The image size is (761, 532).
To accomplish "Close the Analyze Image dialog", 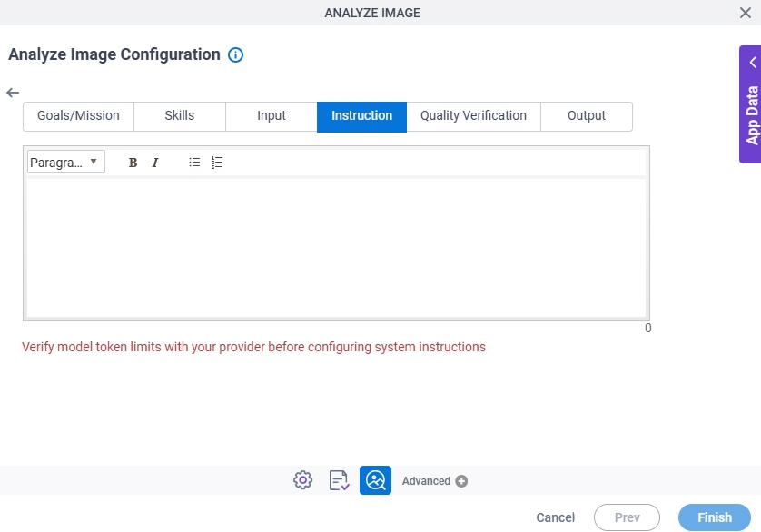I will [745, 13].
